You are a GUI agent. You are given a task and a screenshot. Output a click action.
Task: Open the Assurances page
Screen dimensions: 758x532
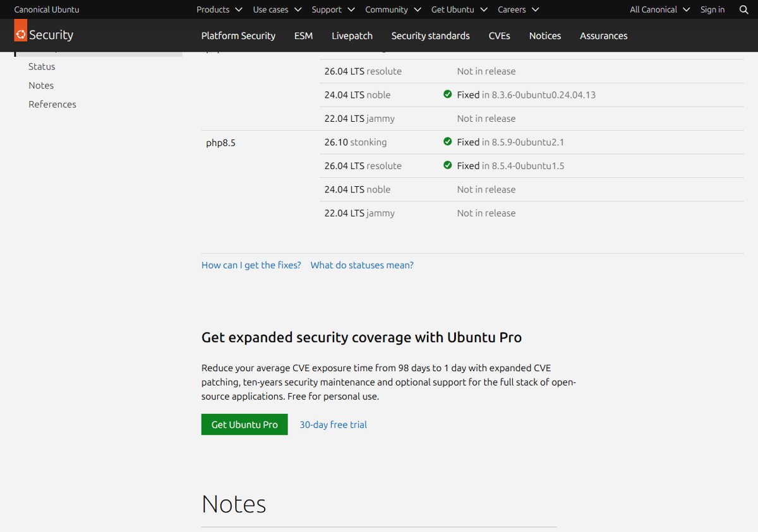[x=603, y=35]
